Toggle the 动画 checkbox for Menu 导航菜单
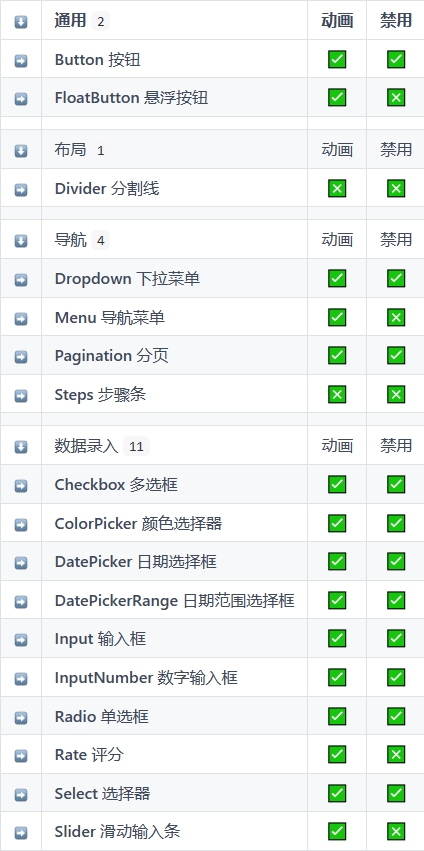The width and height of the screenshot is (424, 851). coord(337,317)
